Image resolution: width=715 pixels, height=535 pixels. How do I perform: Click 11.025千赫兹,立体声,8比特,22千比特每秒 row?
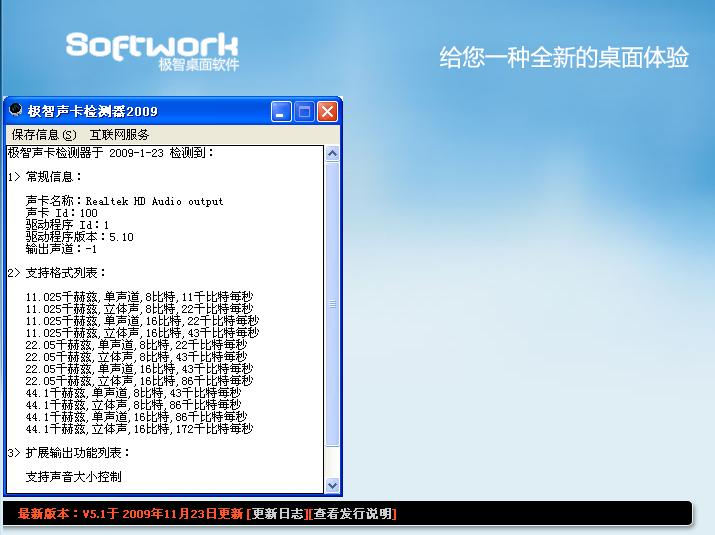click(139, 309)
